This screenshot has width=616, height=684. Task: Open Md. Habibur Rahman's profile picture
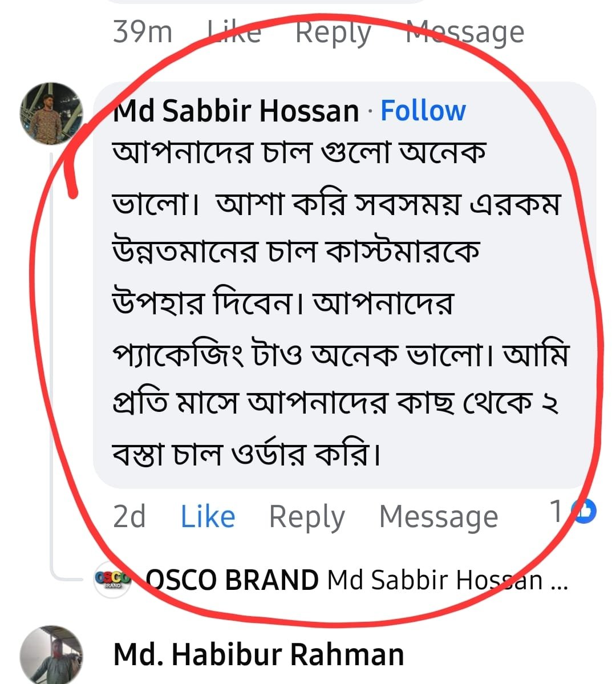click(51, 656)
